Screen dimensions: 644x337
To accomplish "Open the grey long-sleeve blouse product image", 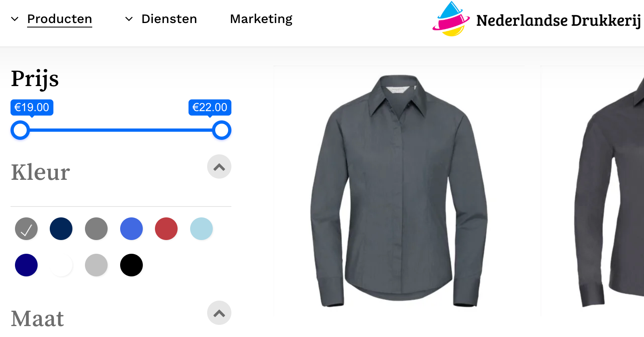I will point(399,191).
